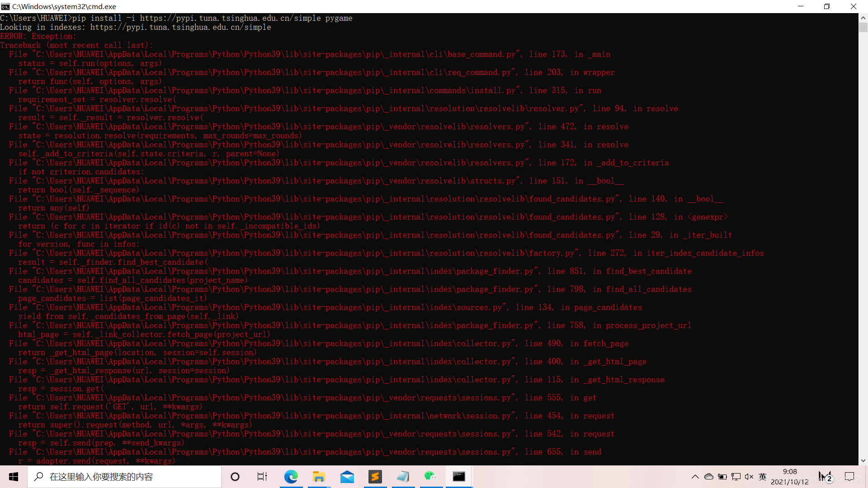Click the base_command.py line 173 entry
Image resolution: width=868 pixels, height=488 pixels.
coord(310,54)
